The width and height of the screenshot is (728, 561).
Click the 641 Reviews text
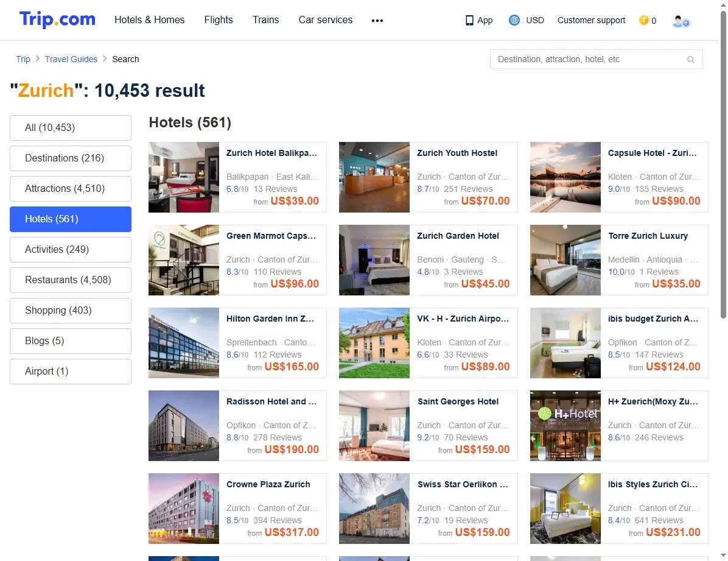[x=659, y=520]
